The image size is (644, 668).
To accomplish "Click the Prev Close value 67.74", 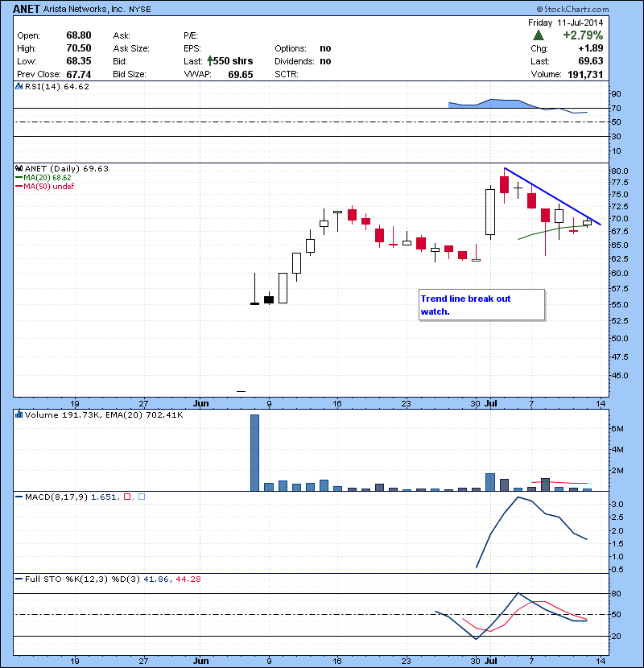I will click(x=79, y=75).
